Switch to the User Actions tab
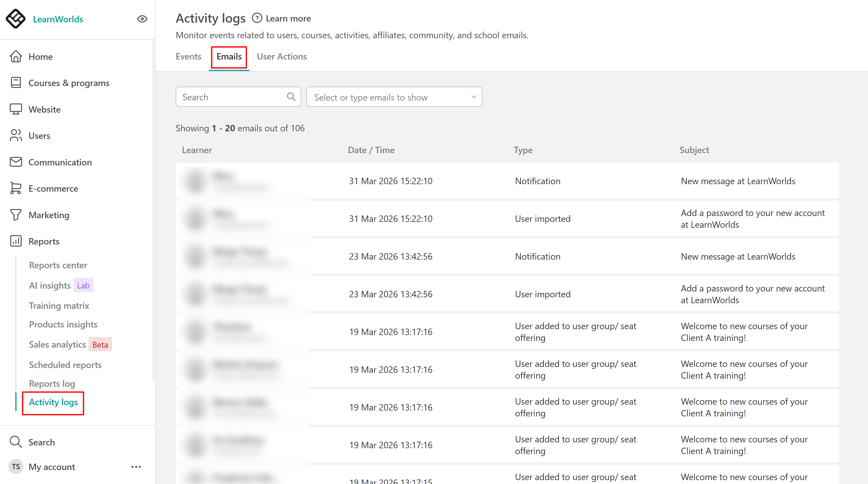The height and width of the screenshot is (484, 868). pyautogui.click(x=282, y=57)
